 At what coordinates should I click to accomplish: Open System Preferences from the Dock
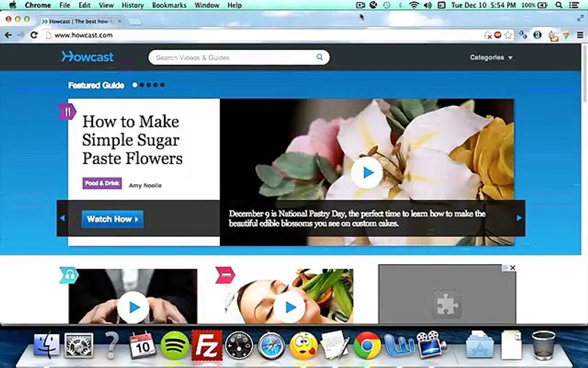pos(79,345)
